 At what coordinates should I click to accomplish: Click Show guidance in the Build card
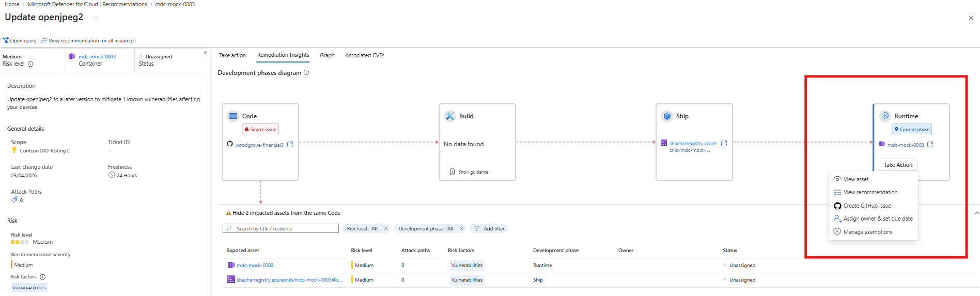pos(473,172)
